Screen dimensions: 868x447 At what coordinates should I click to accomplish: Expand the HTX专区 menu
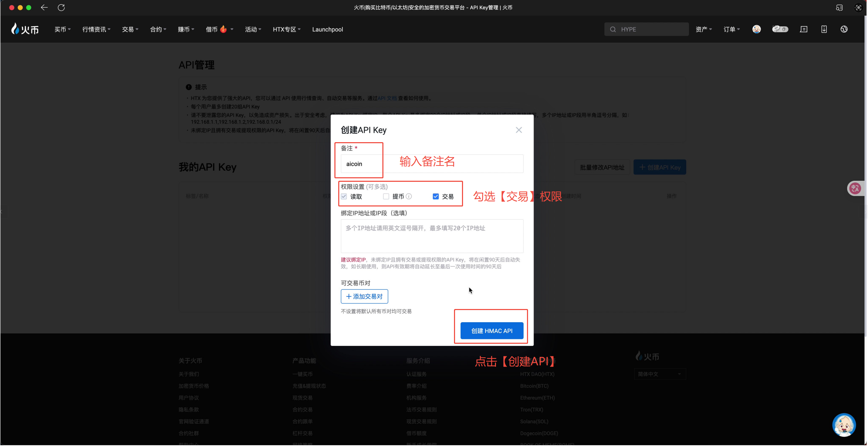click(x=287, y=29)
